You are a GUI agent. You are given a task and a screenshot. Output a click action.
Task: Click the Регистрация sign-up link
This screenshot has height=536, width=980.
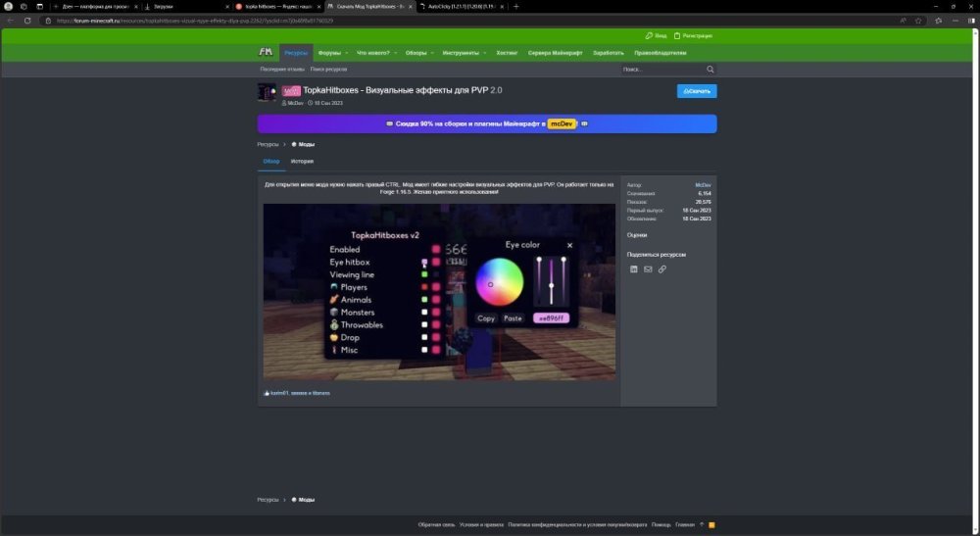pyautogui.click(x=693, y=36)
